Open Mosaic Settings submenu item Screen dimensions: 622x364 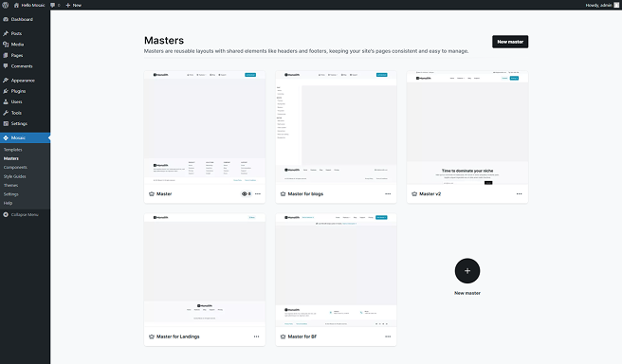(11, 194)
